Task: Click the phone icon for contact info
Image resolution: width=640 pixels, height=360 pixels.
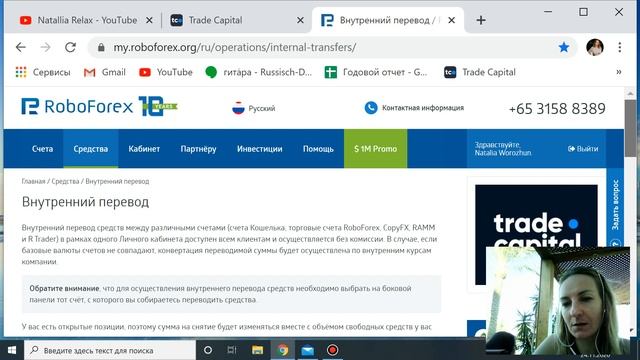Action: click(x=371, y=108)
